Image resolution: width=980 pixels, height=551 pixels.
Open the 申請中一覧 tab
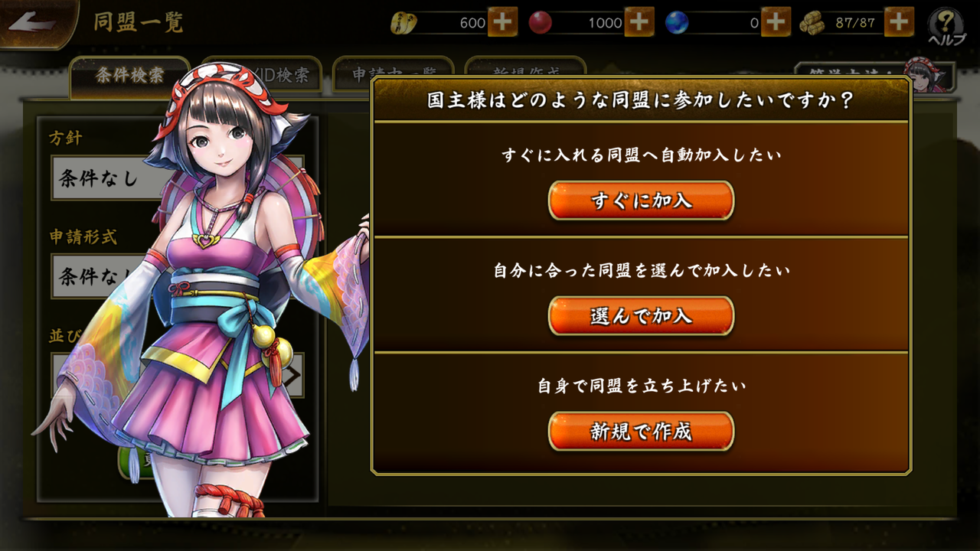[x=393, y=75]
